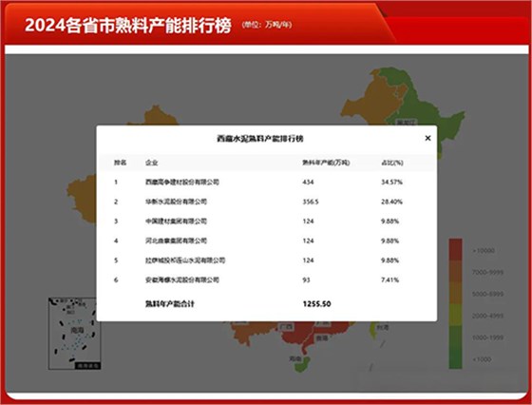Select the rank 6 row showing 7.41%
Image resolution: width=532 pixels, height=405 pixels.
coord(267,280)
